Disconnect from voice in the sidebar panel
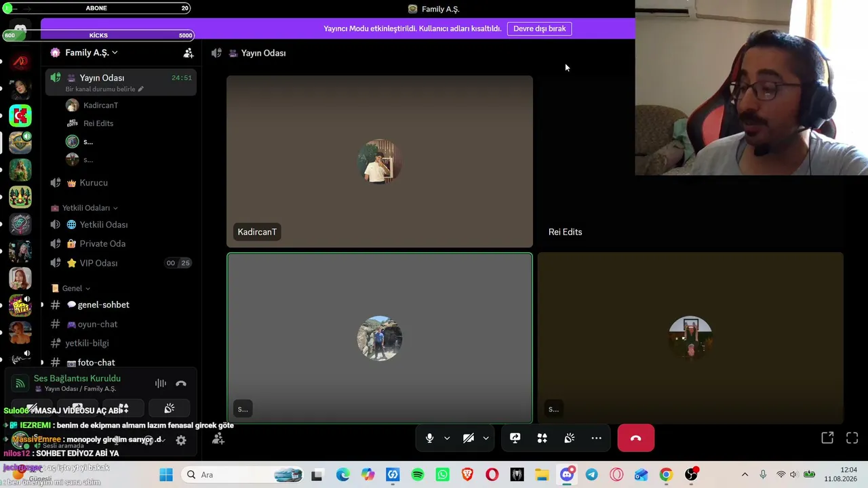Screen dimensions: 868x488 [181, 384]
